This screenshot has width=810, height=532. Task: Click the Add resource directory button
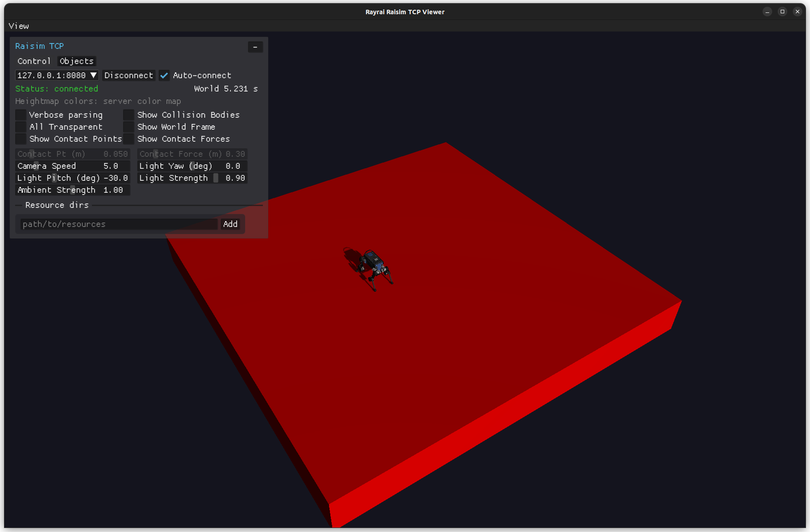click(x=230, y=224)
